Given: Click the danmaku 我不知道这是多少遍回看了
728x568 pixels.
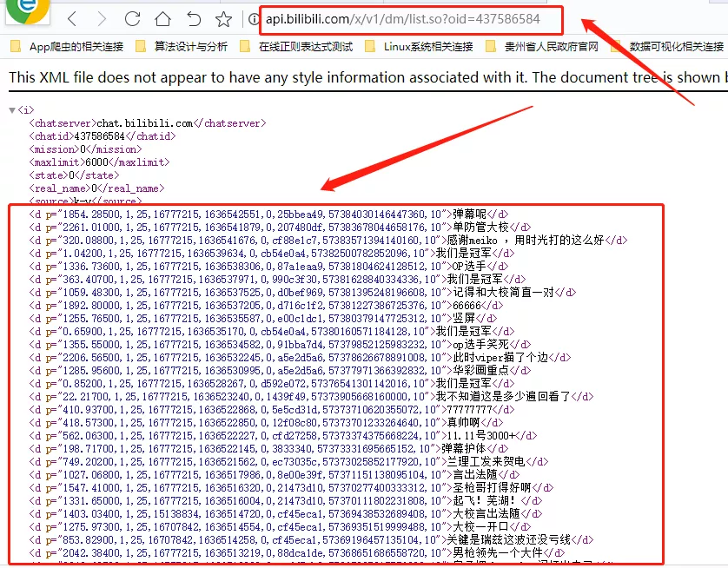Looking at the screenshot, I should (503, 396).
